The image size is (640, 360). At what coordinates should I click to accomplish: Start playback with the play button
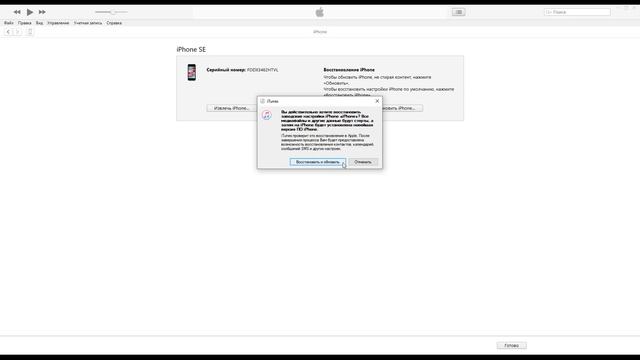pos(30,12)
